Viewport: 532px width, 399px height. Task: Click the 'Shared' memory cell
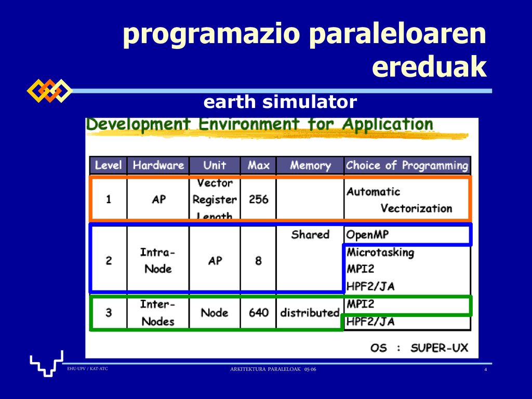[x=310, y=234]
